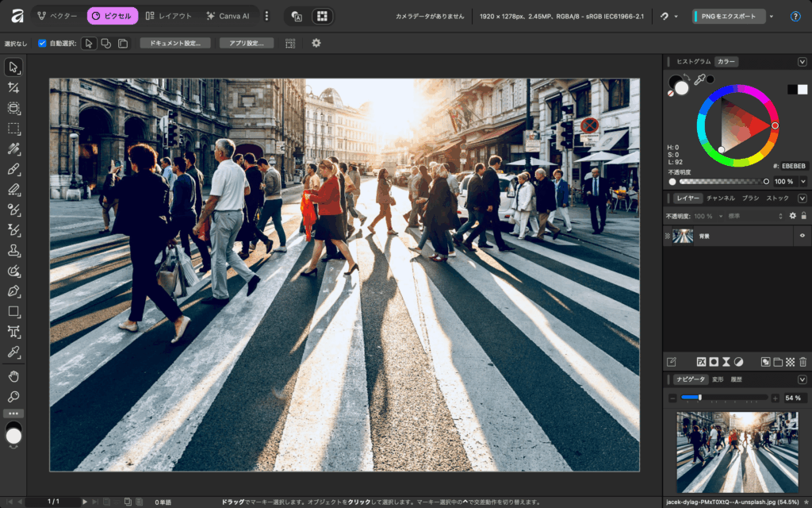Image resolution: width=812 pixels, height=508 pixels.
Task: Select the Crop tool
Action: point(13,87)
